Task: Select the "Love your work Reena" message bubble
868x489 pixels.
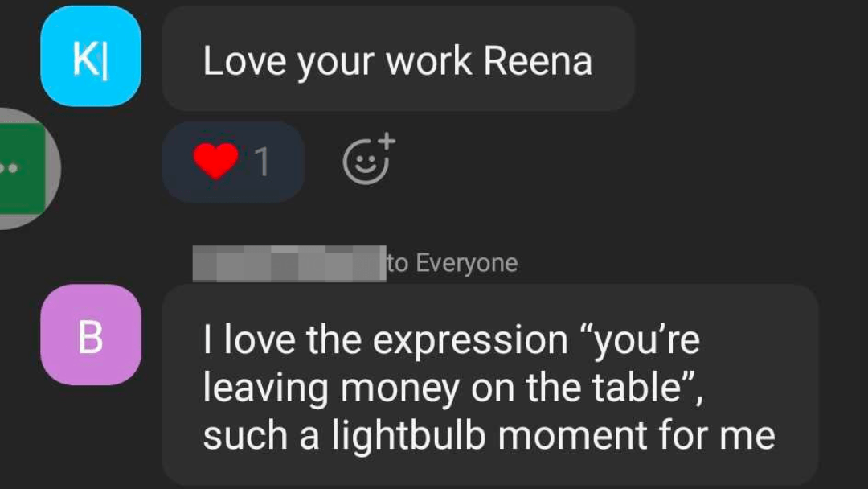Action: point(398,58)
